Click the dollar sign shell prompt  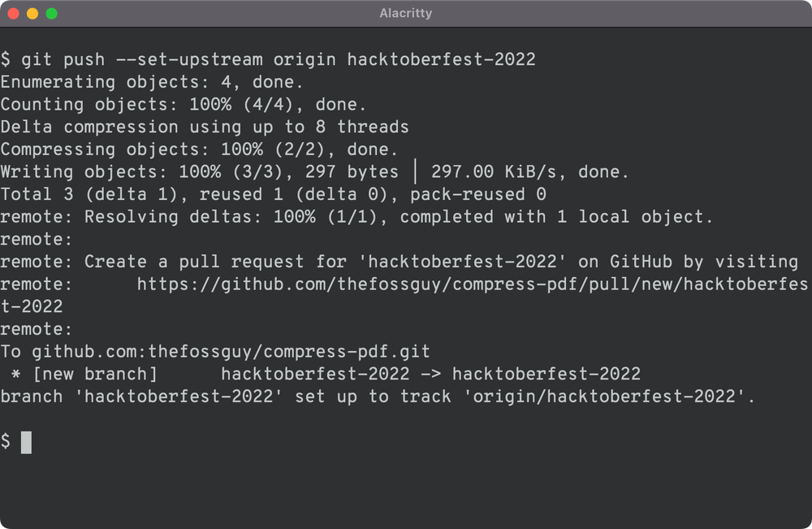click(6, 441)
